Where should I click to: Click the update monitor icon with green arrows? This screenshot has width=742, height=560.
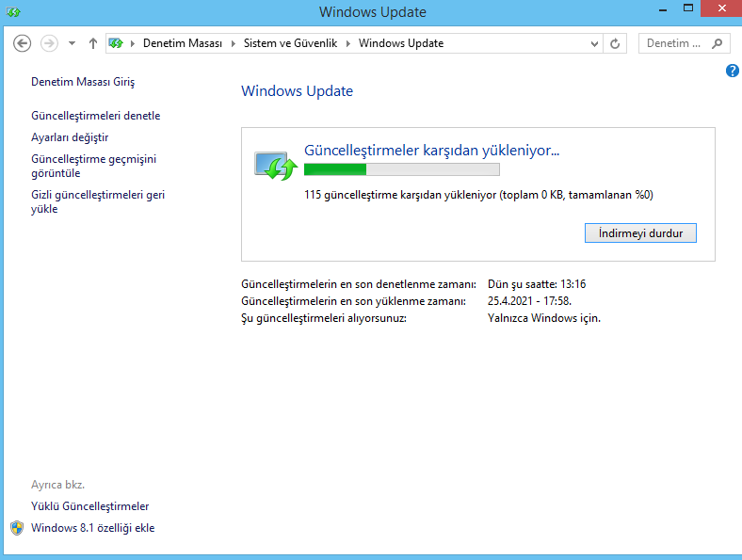276,166
